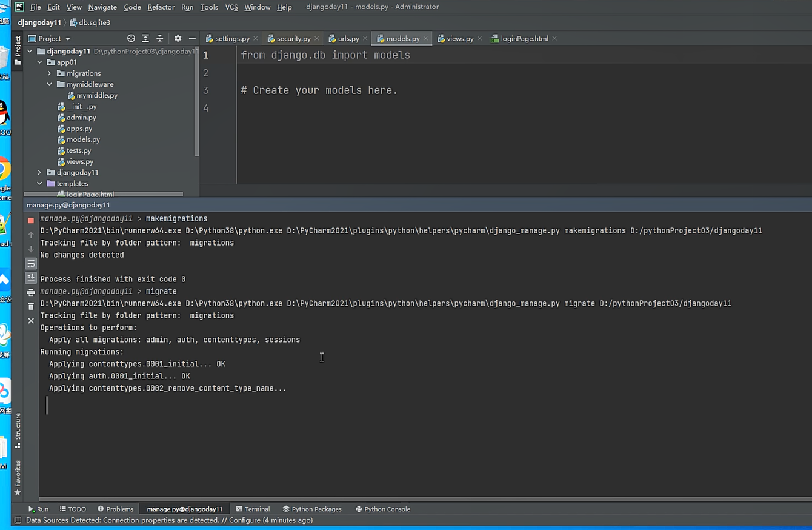Image resolution: width=812 pixels, height=530 pixels.
Task: Click the manage.py console input line
Action: (x=424, y=406)
